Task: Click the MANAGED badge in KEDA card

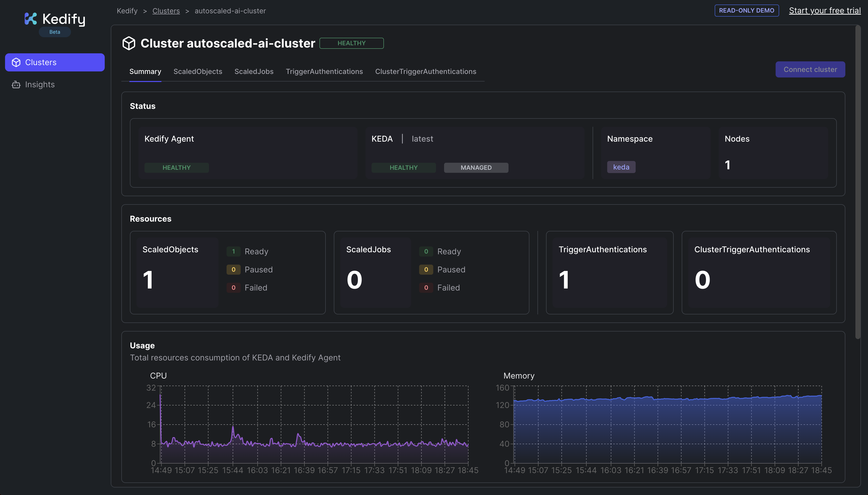Action: pyautogui.click(x=476, y=168)
